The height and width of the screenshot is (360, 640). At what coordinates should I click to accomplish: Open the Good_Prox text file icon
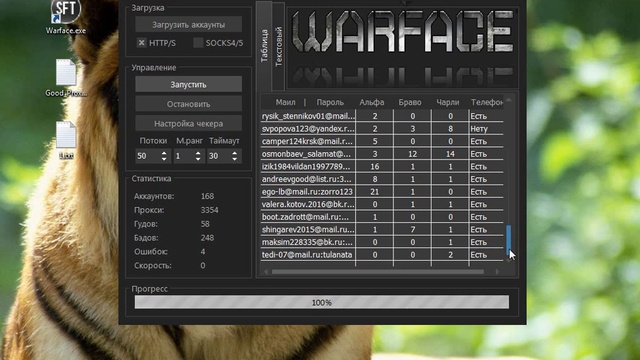[x=66, y=78]
